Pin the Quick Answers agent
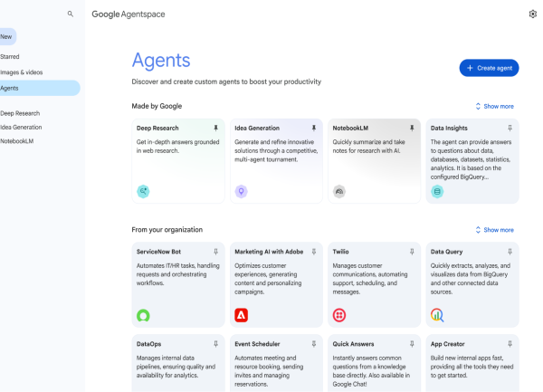 click(x=412, y=344)
